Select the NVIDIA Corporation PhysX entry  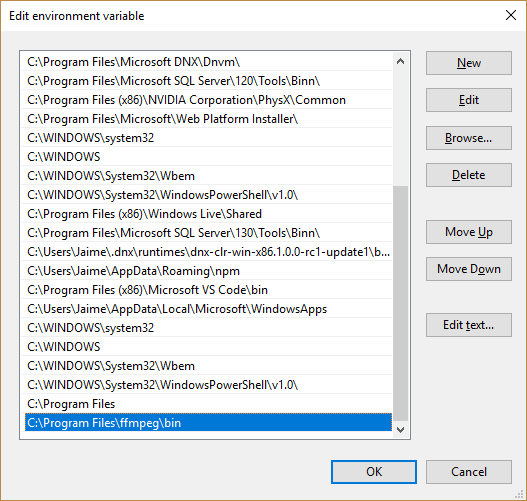click(x=206, y=100)
